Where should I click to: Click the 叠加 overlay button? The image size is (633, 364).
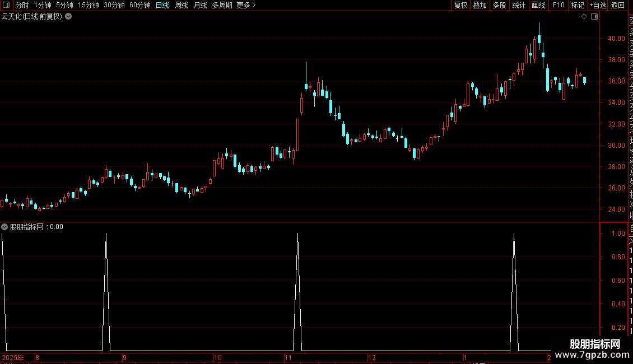(480, 5)
